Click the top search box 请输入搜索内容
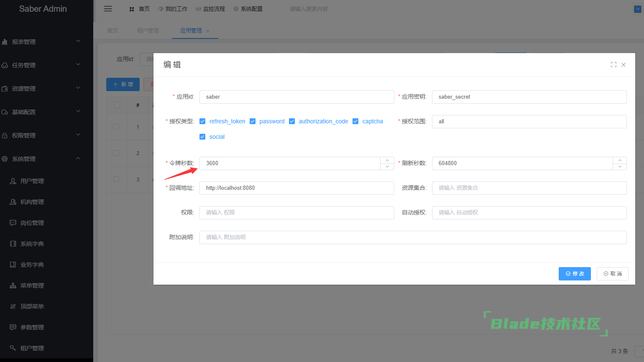This screenshot has height=362, width=644. (309, 9)
